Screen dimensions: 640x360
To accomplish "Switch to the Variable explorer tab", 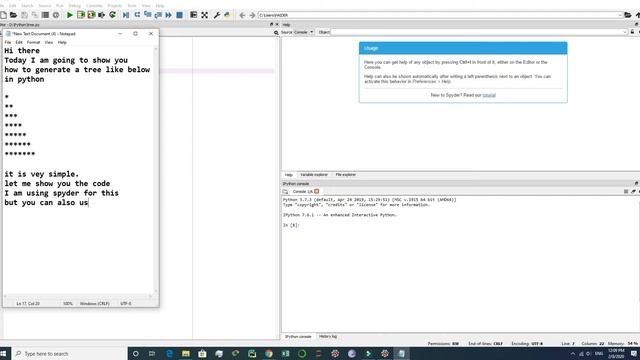I will tap(314, 175).
